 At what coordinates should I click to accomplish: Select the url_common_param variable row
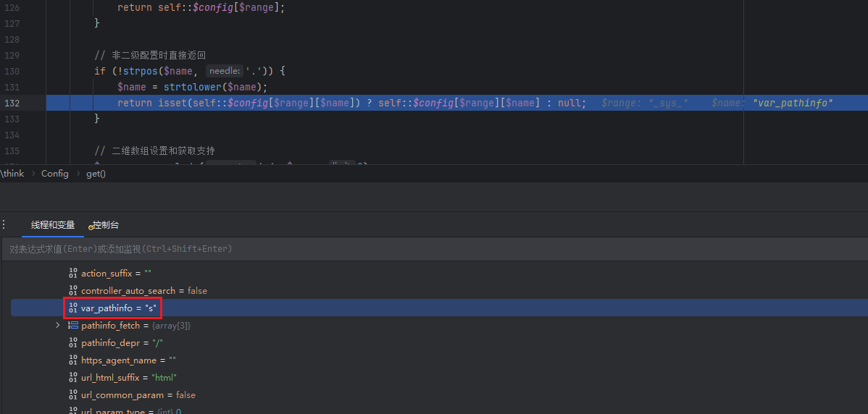[440, 395]
